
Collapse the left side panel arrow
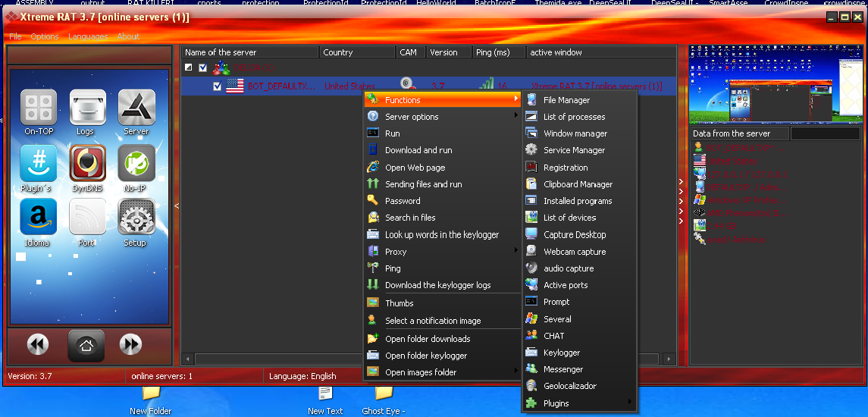tap(177, 206)
